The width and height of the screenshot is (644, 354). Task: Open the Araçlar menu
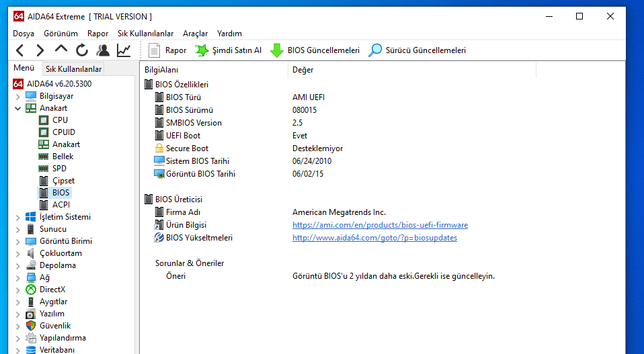tap(195, 34)
